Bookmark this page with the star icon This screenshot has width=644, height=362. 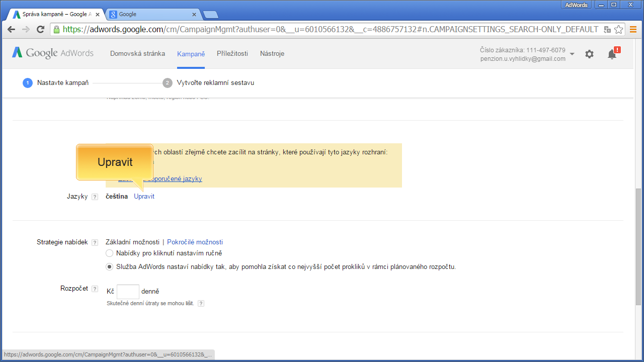pos(619,29)
